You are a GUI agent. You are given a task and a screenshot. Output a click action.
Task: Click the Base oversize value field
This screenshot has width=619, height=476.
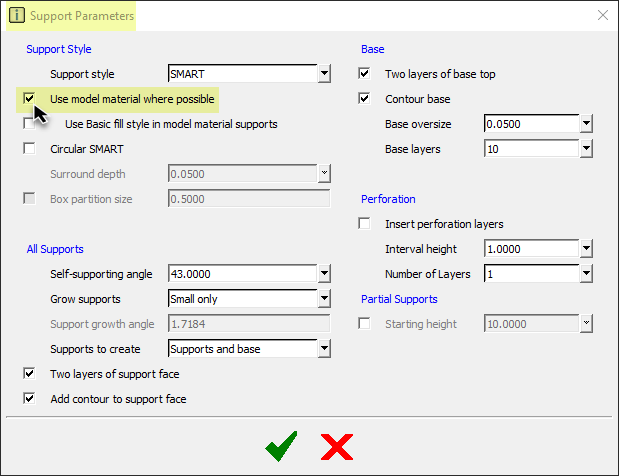(529, 124)
